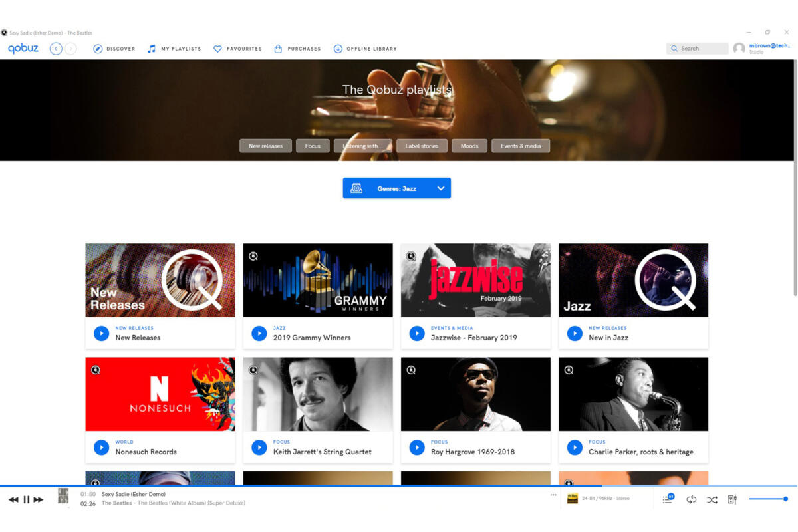
Task: Open Keith Jarrett's String Quartet title
Action: [323, 452]
